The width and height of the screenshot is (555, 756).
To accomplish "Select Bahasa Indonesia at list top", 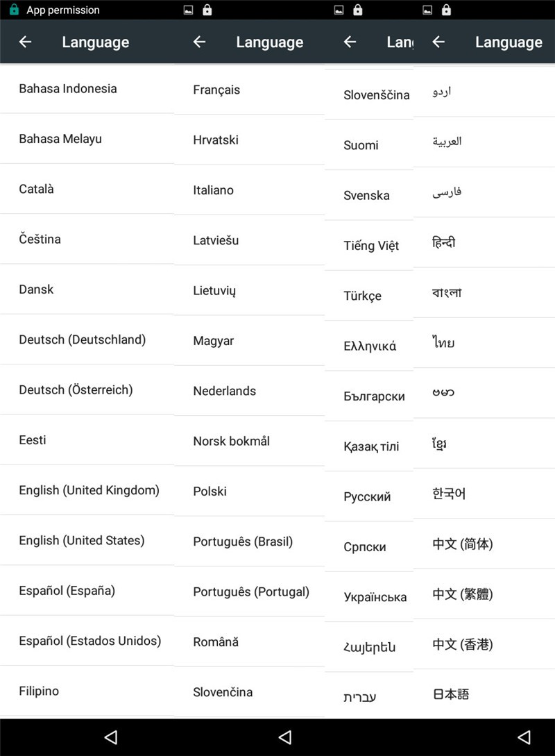I will click(x=68, y=89).
